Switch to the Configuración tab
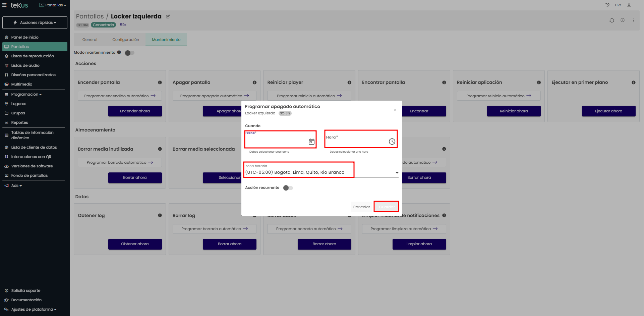Viewport: 644px width, 316px height. coord(125,40)
